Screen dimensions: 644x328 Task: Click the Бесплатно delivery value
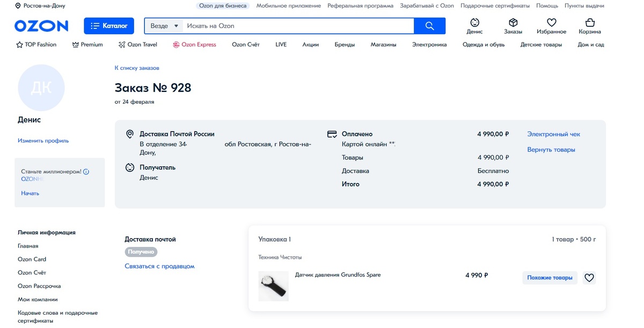pyautogui.click(x=493, y=171)
